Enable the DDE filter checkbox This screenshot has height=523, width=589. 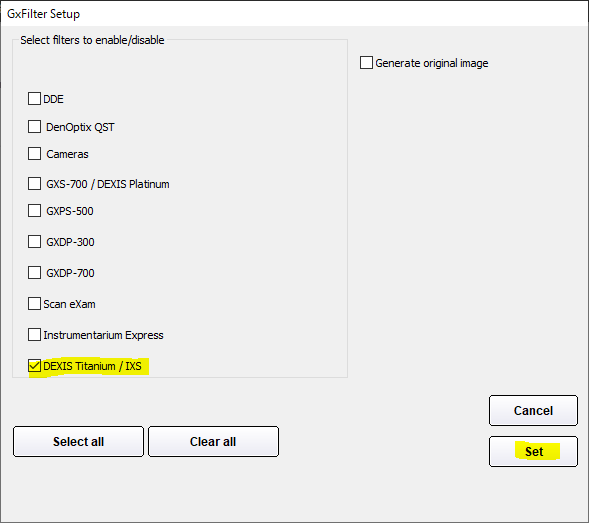34,99
